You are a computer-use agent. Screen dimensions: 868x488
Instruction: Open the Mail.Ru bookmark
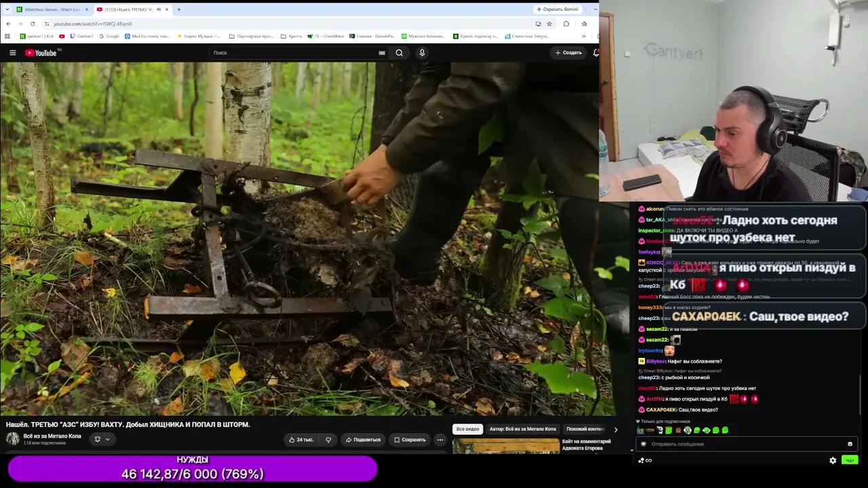(x=147, y=36)
